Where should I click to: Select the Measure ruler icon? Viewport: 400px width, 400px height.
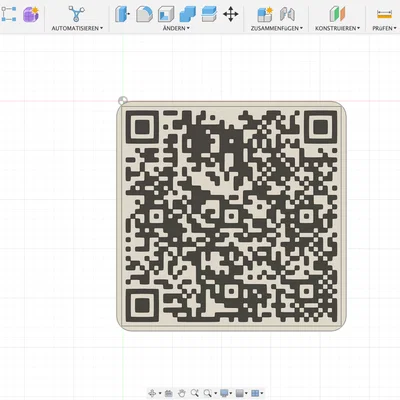tap(384, 14)
